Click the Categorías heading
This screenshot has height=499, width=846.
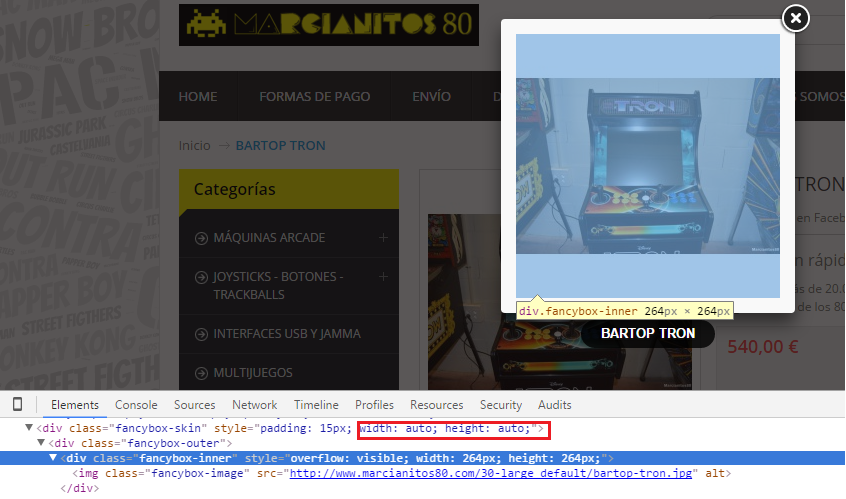pos(235,189)
